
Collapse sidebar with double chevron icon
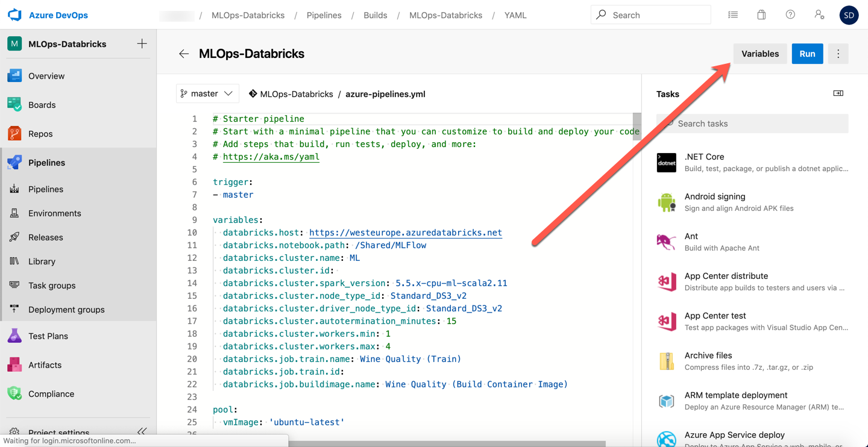[x=142, y=431]
